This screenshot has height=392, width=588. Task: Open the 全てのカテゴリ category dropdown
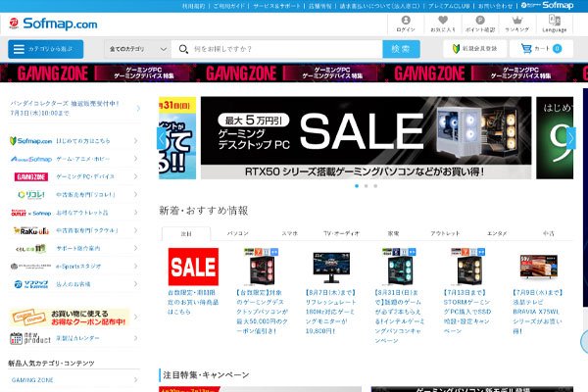click(x=137, y=49)
